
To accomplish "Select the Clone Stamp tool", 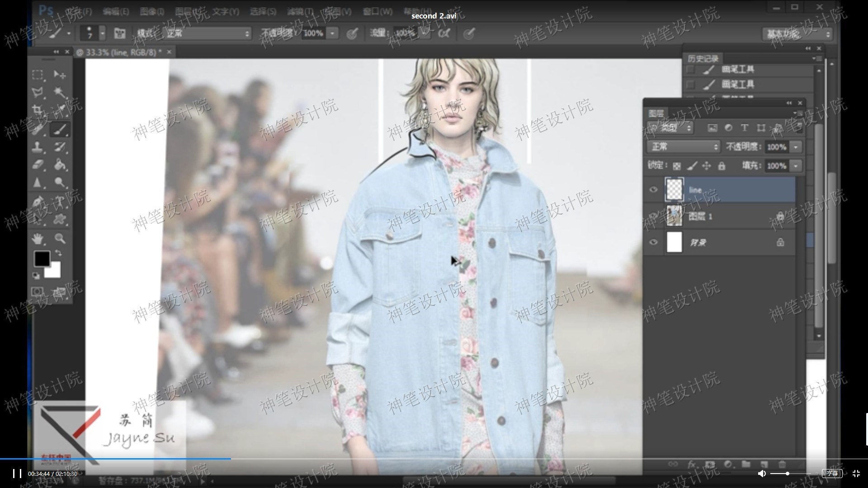I will click(38, 146).
